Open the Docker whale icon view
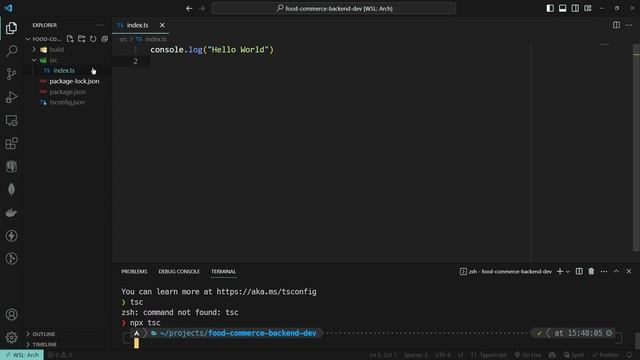The width and height of the screenshot is (640, 360). (11, 213)
